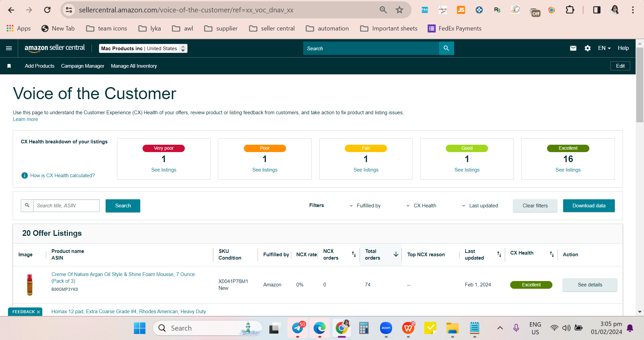Click the Creme Of Nature product thumbnail

point(30,285)
